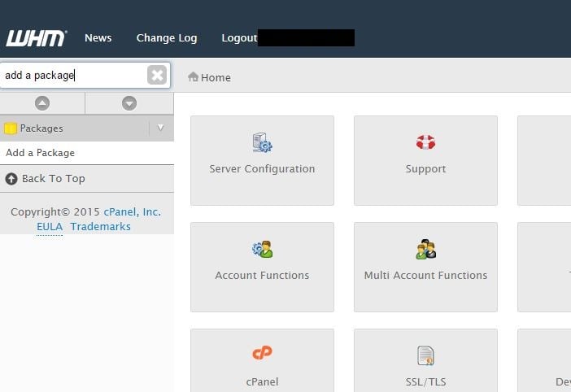The height and width of the screenshot is (392, 571).
Task: Click the expand-all down arrow button
Action: tap(129, 103)
